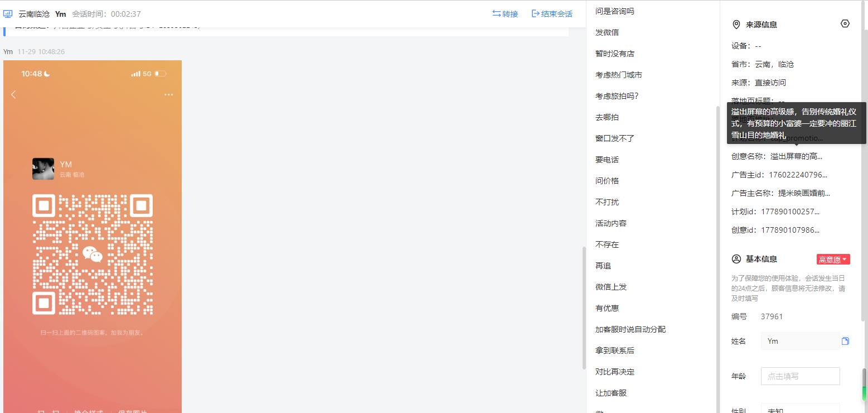Click the customer name Ym in the header
The image size is (868, 413).
coord(61,14)
